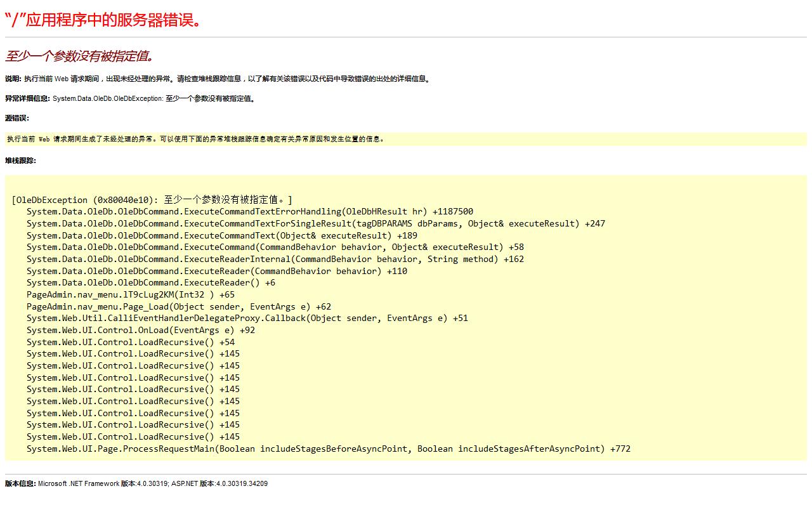
Task: Click the bold '异常详细信息:' label
Action: pos(27,99)
